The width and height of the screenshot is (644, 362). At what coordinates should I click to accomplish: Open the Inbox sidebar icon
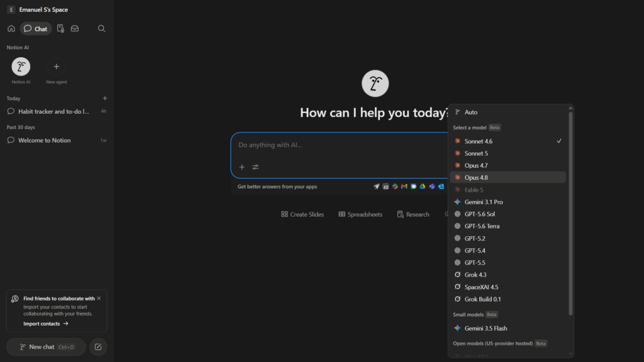75,29
